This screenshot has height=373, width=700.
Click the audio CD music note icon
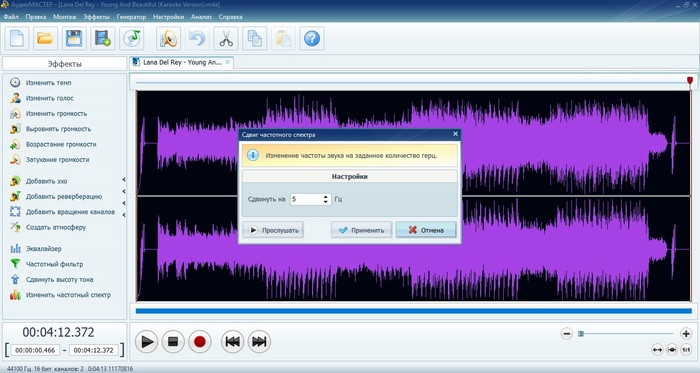(131, 38)
